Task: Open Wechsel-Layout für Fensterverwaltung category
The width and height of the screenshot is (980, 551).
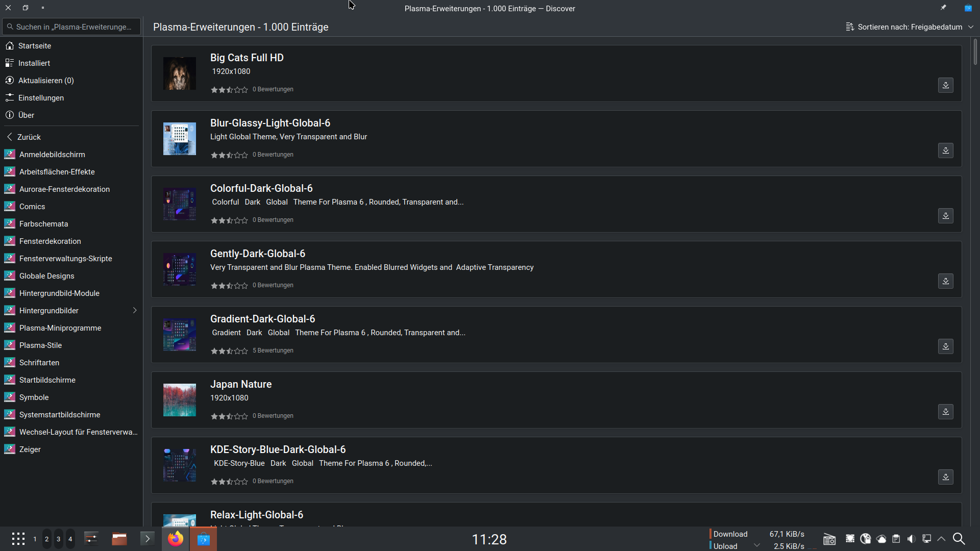Action: point(71,432)
